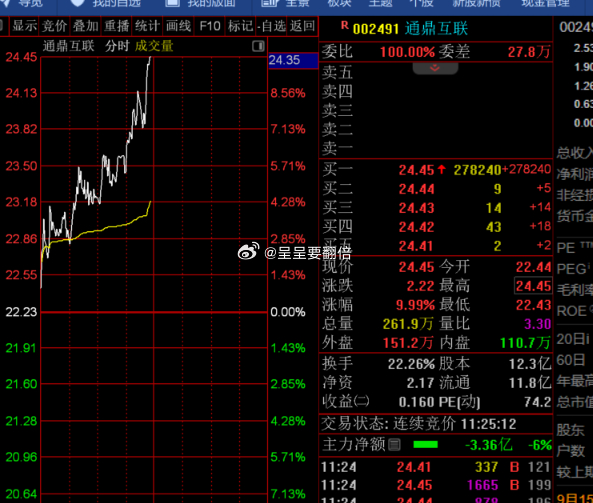Click 股本 value 12.3亿
Viewport: 593px width, 503px height.
coord(530,364)
